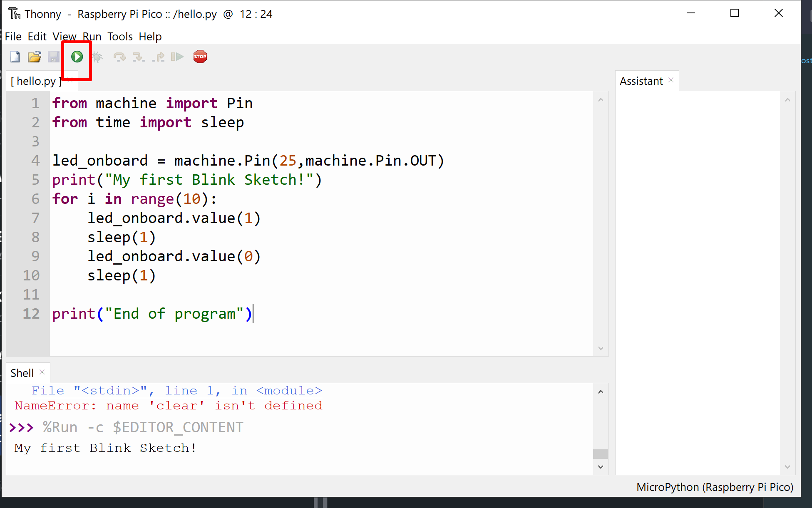Expand the View menu

[x=64, y=36]
